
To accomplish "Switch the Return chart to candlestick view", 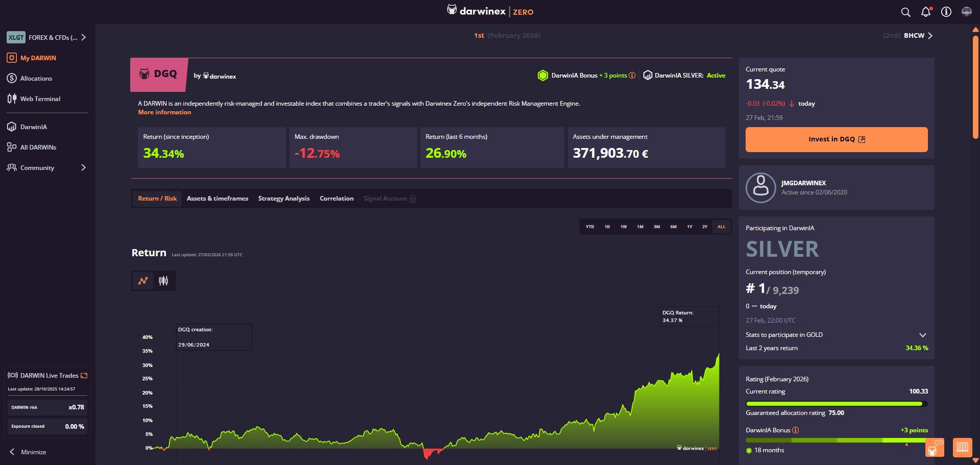I will point(163,280).
